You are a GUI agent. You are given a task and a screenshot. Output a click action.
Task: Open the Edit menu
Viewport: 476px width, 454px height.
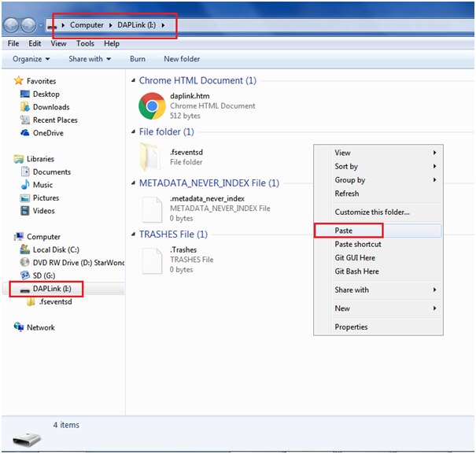(35, 43)
